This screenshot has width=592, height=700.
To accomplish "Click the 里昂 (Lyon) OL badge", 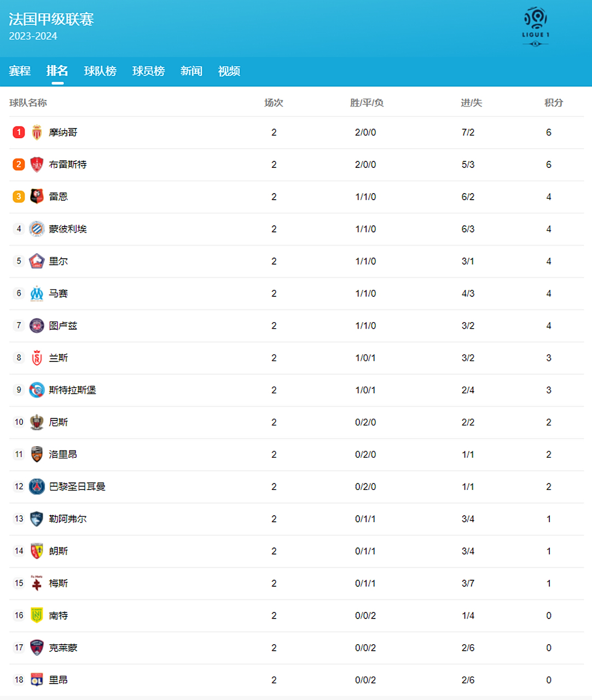I will pyautogui.click(x=37, y=680).
